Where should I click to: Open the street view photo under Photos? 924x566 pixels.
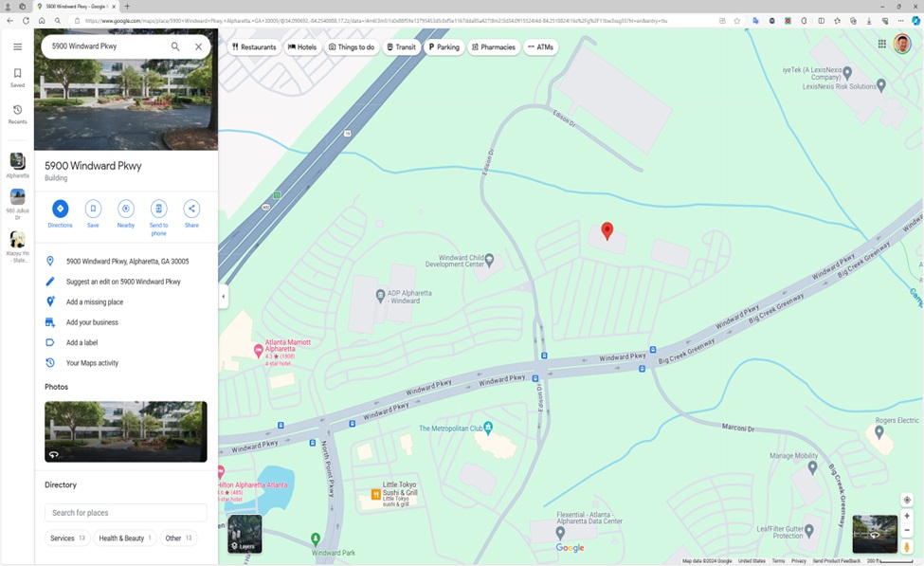(x=125, y=431)
